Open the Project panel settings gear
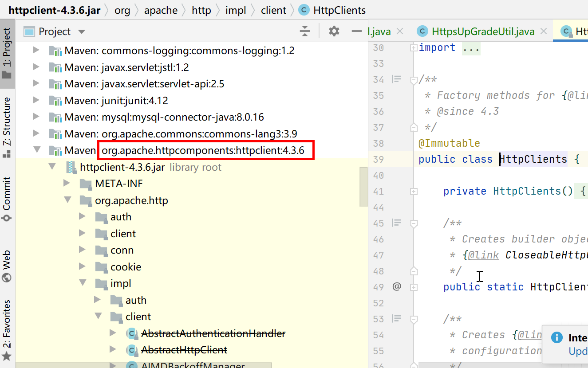Viewport: 588px width, 368px height. [x=334, y=31]
